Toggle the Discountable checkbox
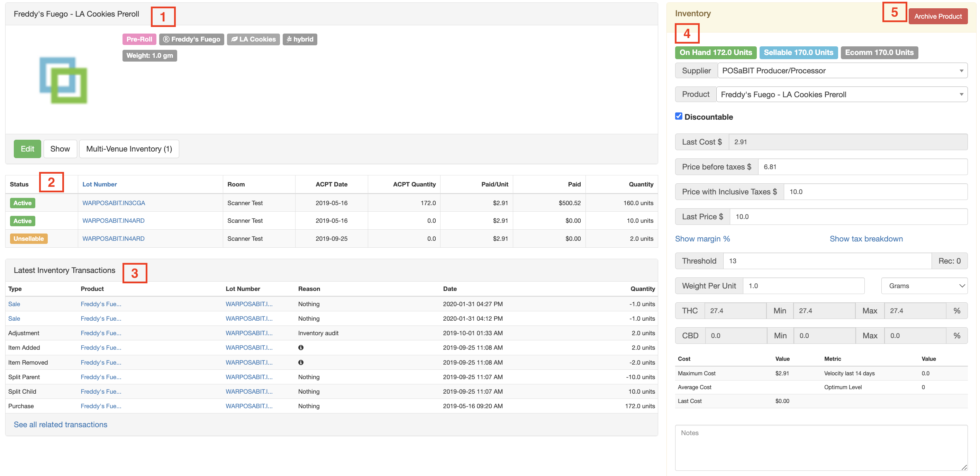 [679, 116]
